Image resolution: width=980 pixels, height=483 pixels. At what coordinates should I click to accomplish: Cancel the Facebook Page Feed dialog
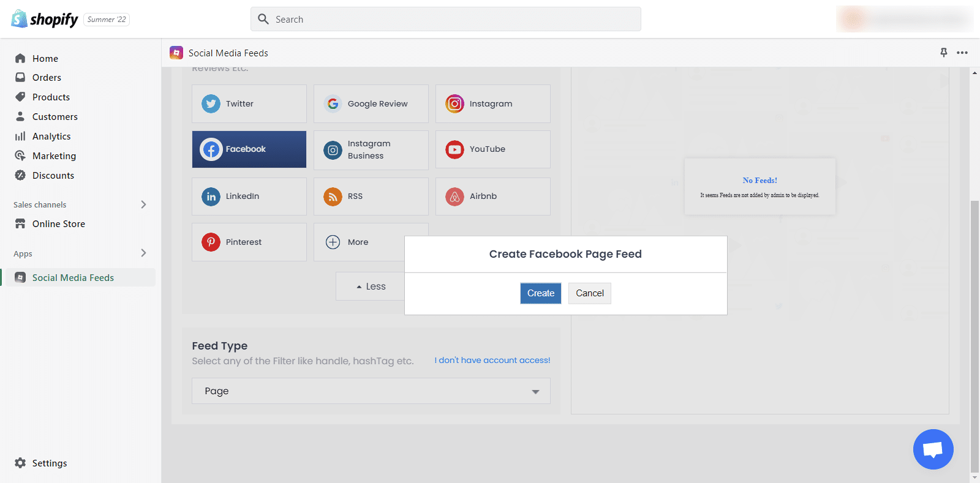(590, 293)
